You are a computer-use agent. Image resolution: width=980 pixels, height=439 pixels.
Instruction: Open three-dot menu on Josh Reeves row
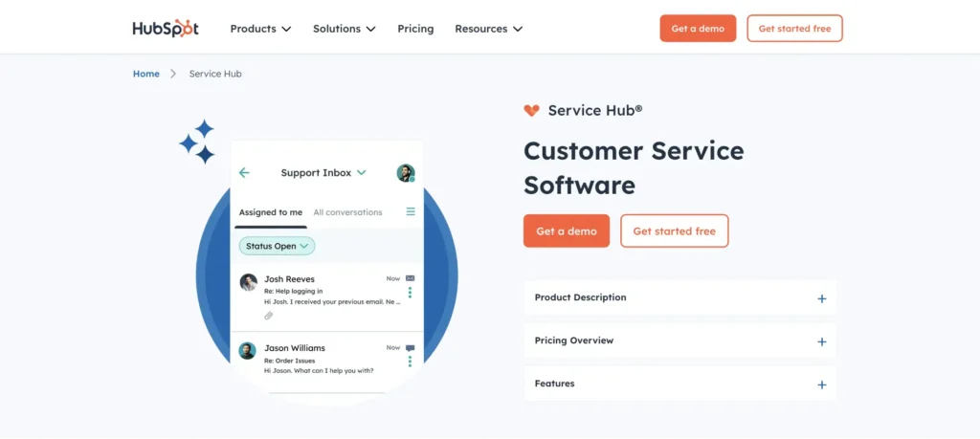point(410,293)
